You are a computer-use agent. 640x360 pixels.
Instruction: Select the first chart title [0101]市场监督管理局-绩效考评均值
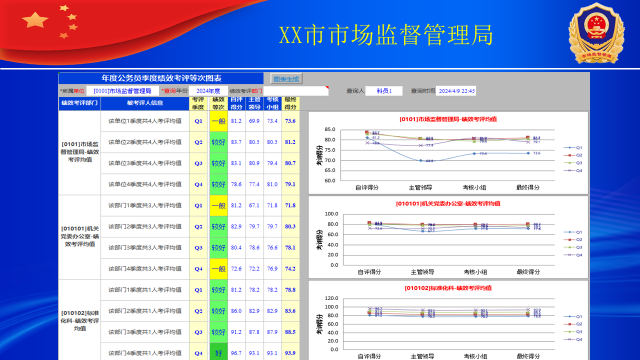click(448, 119)
